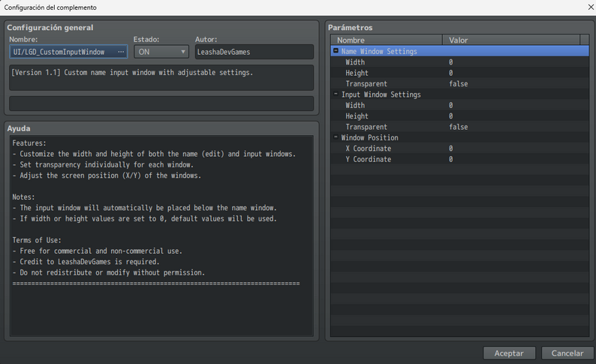Click value 0 of X Coordinate
The width and height of the screenshot is (596, 364).
pyautogui.click(x=451, y=149)
